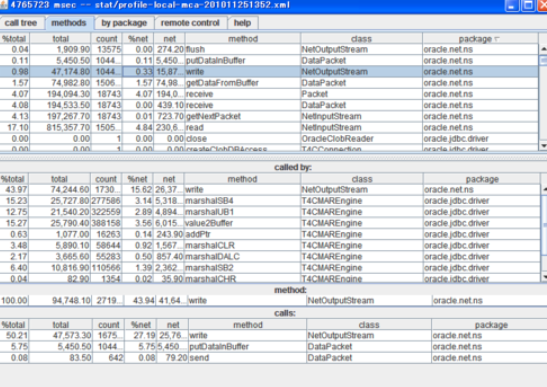This screenshot has width=547, height=387.
Task: Click top table scrollbar down arrow
Action: (x=544, y=146)
